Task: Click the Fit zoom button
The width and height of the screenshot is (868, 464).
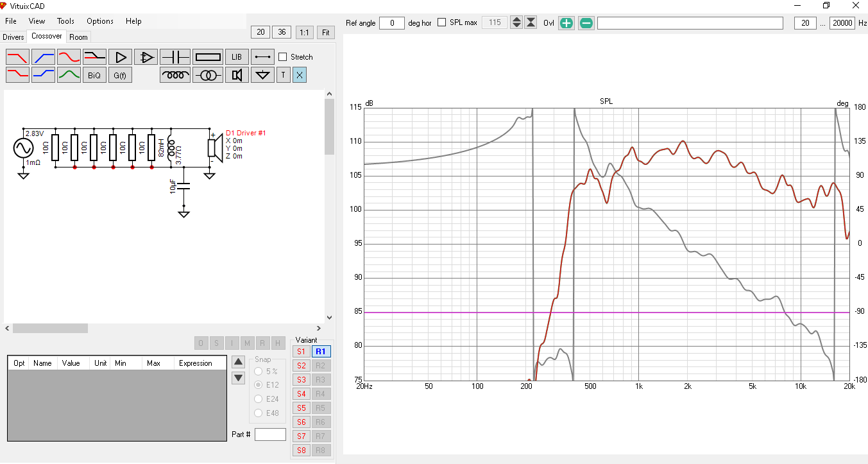Action: (326, 32)
